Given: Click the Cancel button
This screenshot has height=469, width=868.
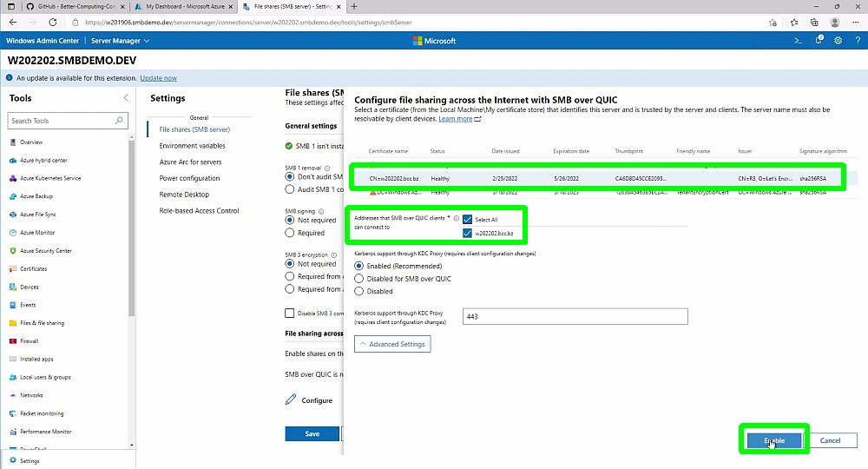Looking at the screenshot, I should 830,440.
